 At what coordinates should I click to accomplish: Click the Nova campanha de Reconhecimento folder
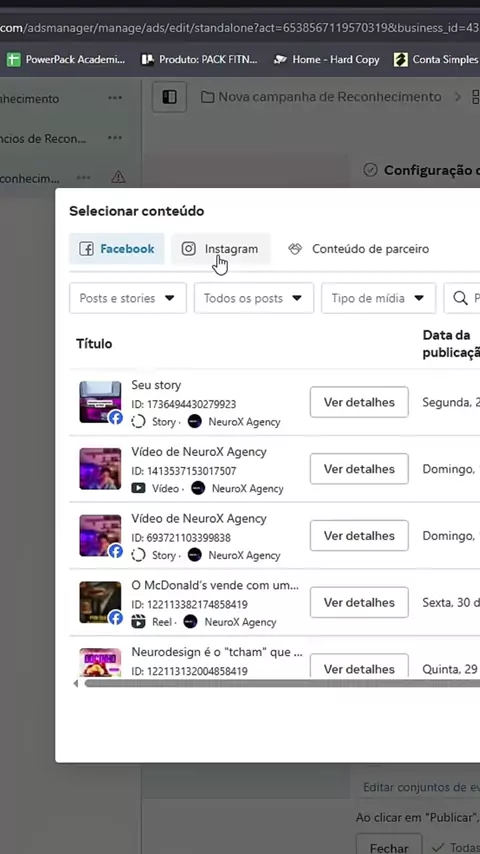click(321, 97)
